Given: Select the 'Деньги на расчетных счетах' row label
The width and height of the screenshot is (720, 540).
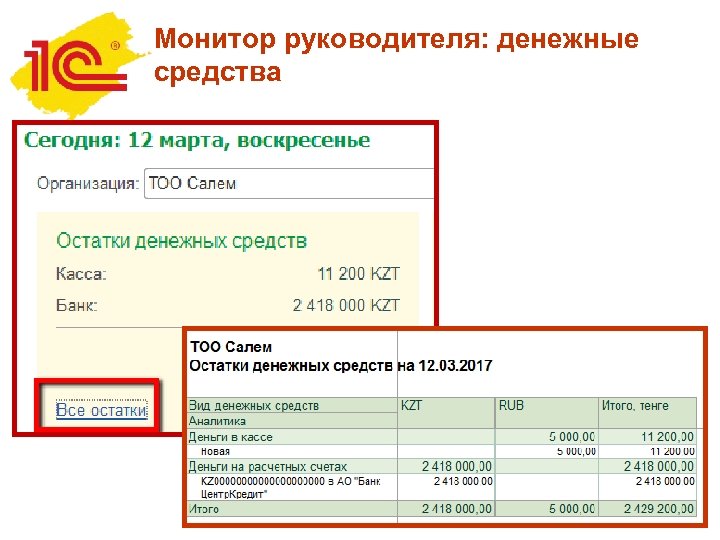Looking at the screenshot, I should [268, 467].
